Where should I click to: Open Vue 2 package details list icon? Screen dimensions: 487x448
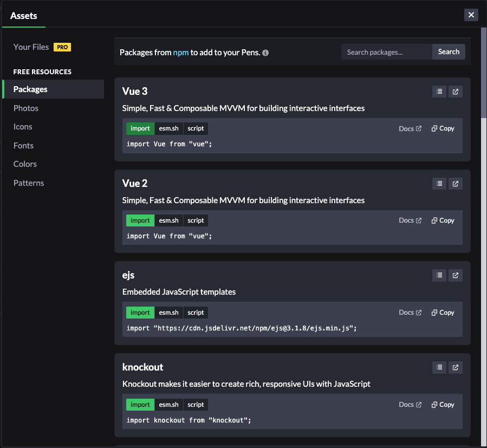click(439, 184)
